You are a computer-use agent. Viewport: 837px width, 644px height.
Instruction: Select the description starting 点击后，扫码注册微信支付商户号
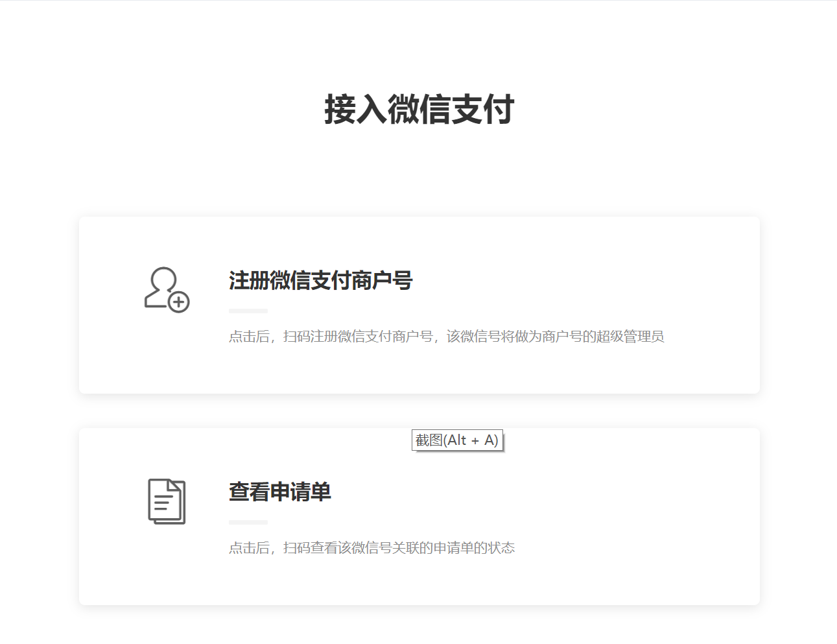(x=447, y=337)
